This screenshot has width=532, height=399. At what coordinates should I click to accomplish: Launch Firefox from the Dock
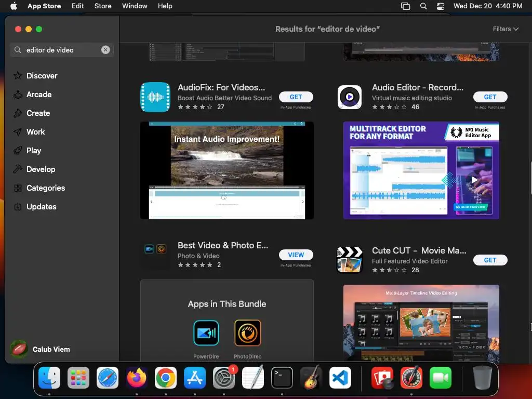coord(137,378)
